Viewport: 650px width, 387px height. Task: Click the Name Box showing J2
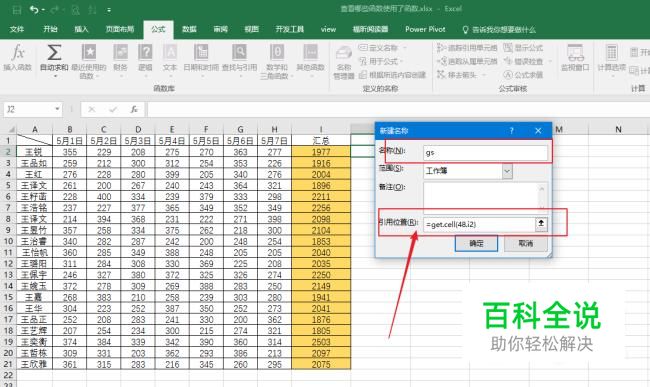(x=28, y=109)
